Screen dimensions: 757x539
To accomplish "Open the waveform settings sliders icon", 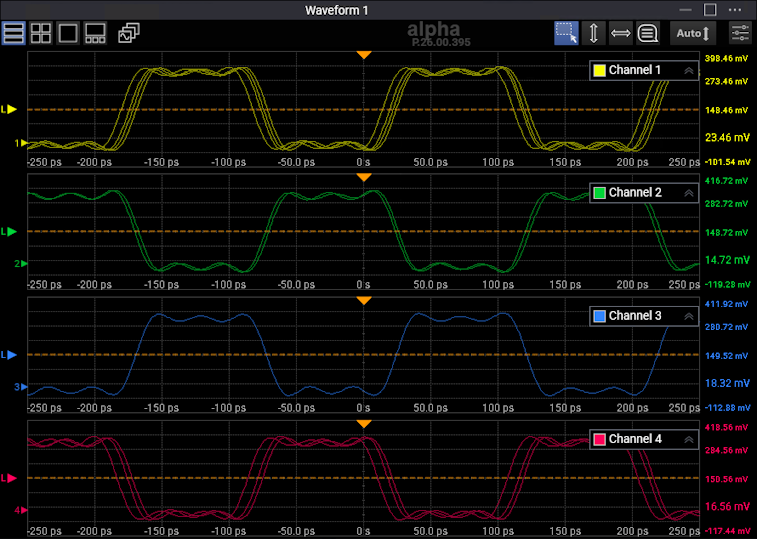I will point(740,33).
